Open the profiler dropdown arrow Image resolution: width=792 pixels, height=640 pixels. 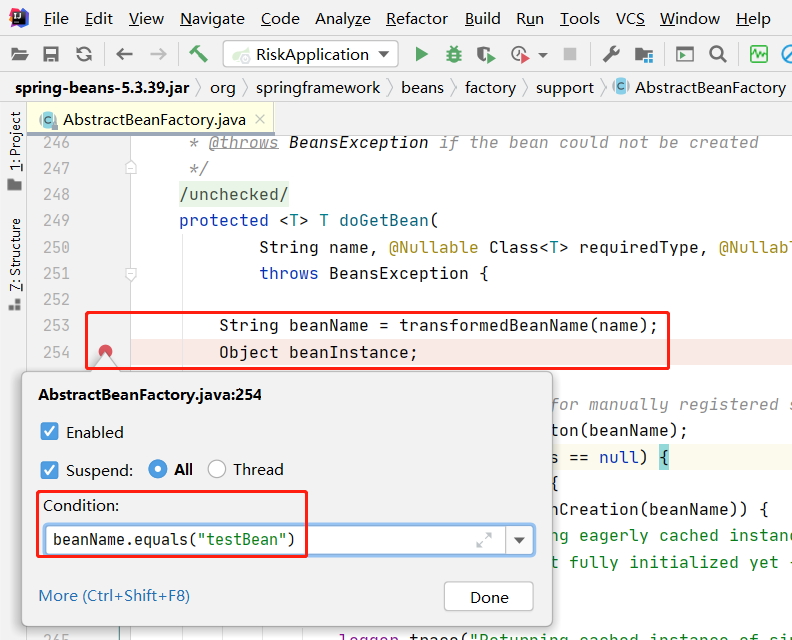point(543,55)
